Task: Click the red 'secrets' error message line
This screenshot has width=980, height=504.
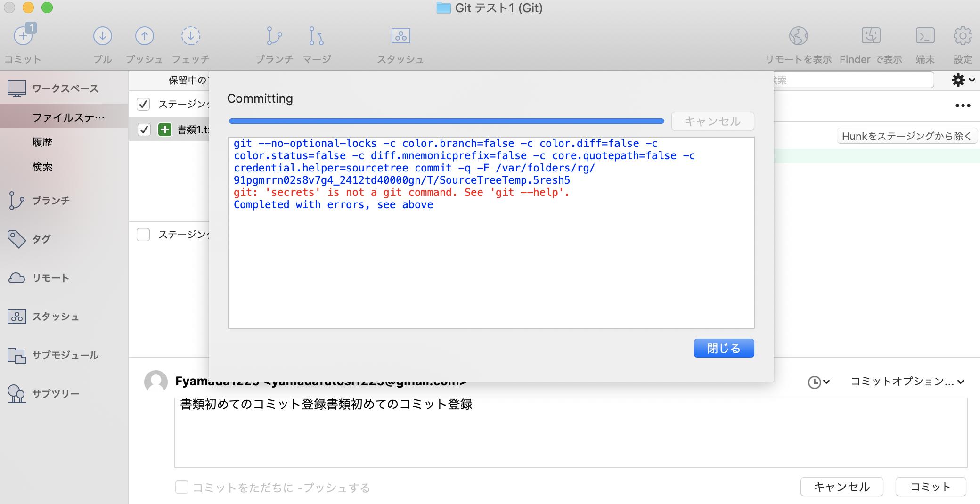Action: pos(401,192)
